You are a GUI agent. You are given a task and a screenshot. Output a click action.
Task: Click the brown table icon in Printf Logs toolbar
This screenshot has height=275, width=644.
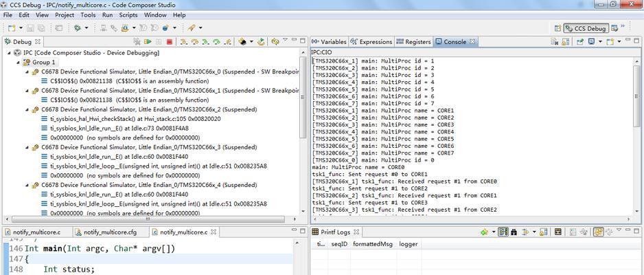(557, 232)
